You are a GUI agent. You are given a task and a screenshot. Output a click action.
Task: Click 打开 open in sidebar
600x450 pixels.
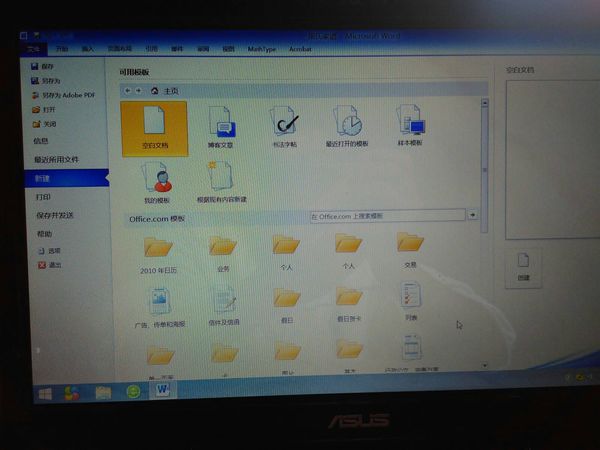click(x=44, y=109)
